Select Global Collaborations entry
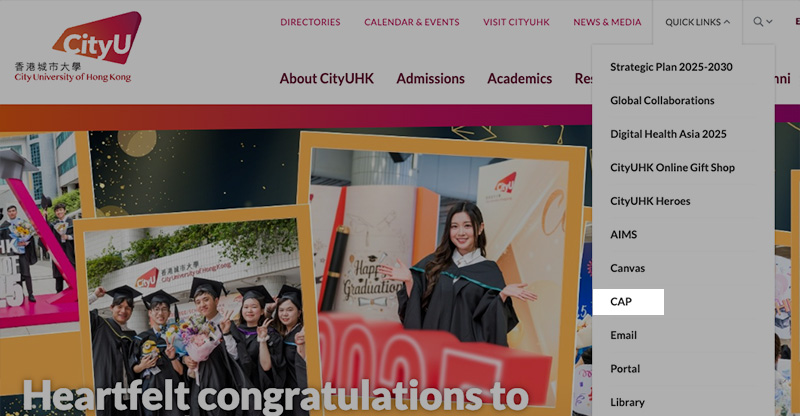800x416 pixels. coord(662,101)
